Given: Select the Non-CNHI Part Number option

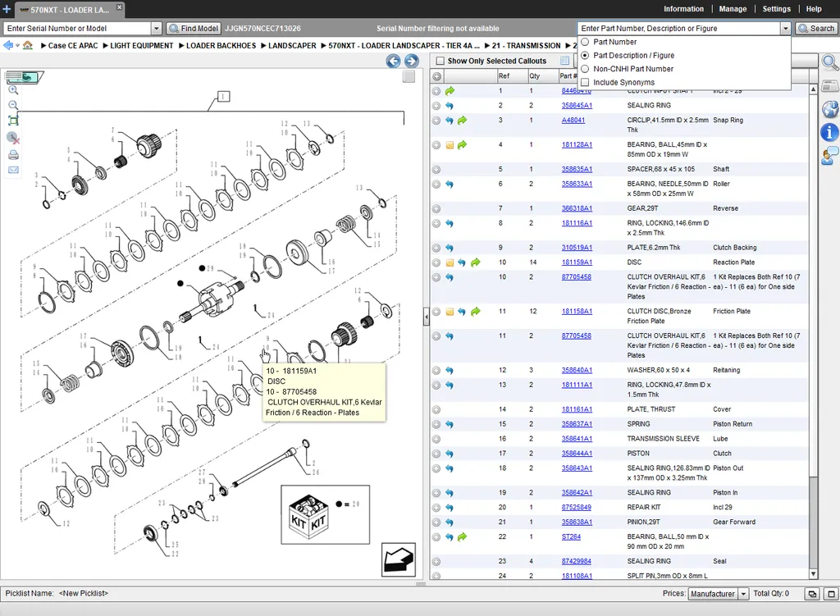Looking at the screenshot, I should coord(585,69).
